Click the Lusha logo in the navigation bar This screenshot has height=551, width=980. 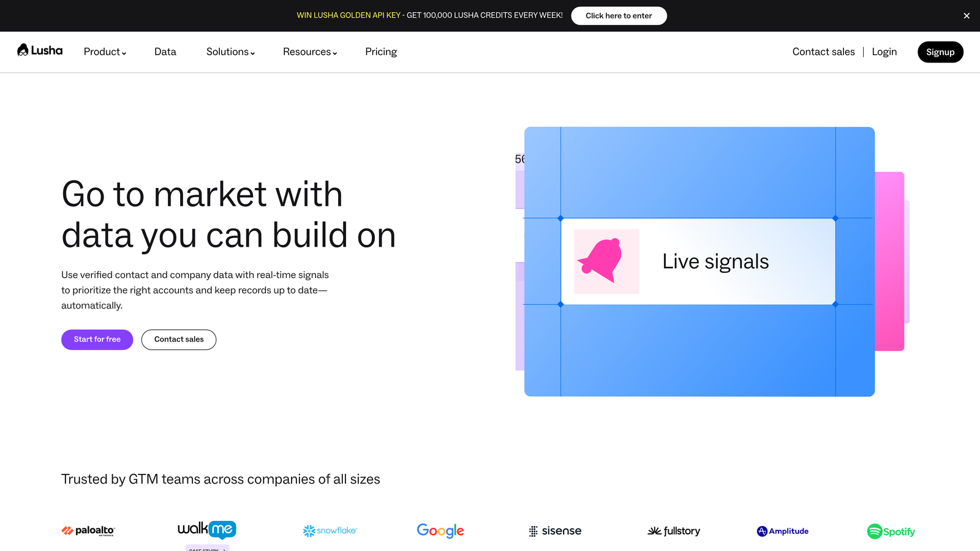[39, 51]
